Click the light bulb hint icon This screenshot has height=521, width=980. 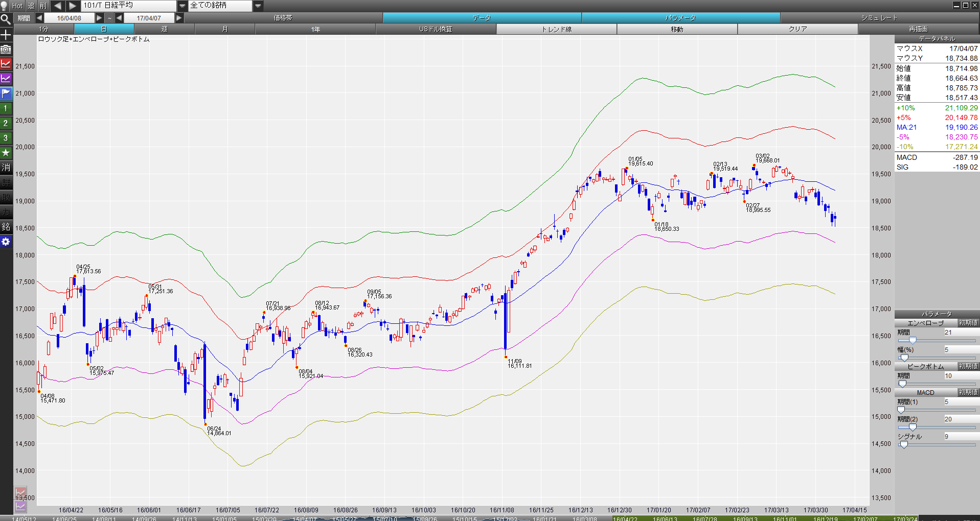click(x=4, y=6)
